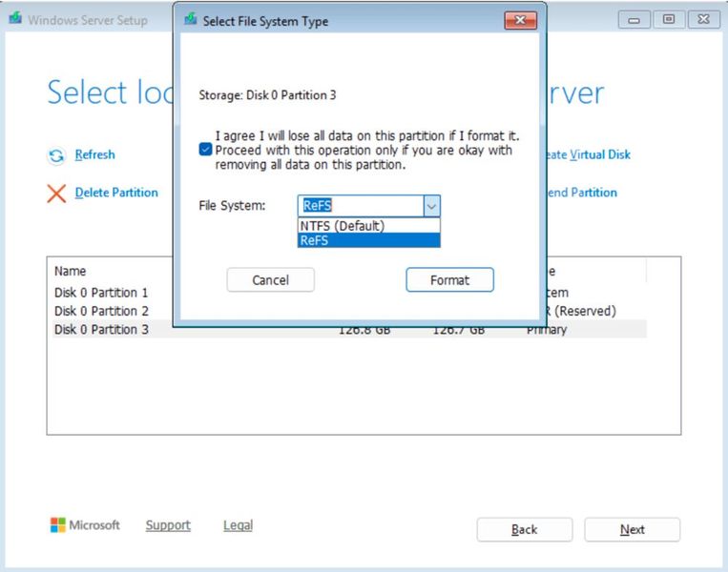Image resolution: width=728 pixels, height=572 pixels.
Task: Click the Back button
Action: (x=525, y=529)
